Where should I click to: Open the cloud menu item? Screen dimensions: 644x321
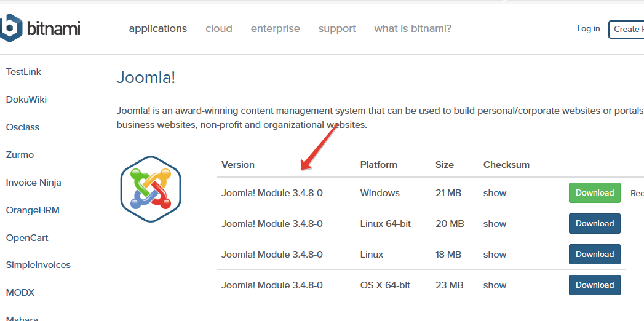219,28
